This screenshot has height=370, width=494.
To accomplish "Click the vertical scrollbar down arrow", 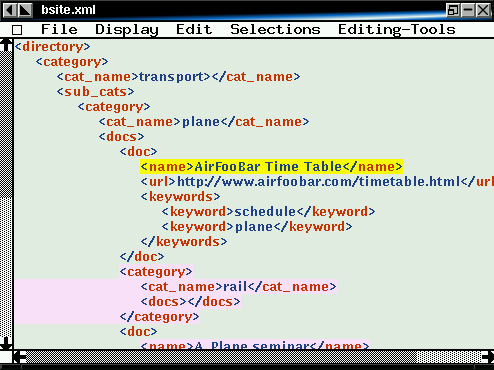I will coord(6,343).
